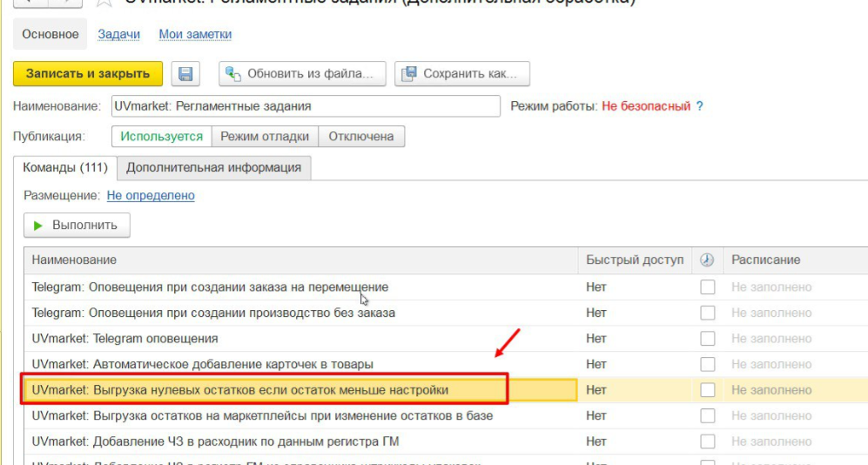This screenshot has width=868, height=465.
Task: Toggle schedule checkbox for Выгрузка остатков на маркетплейсы row
Action: coord(708,415)
